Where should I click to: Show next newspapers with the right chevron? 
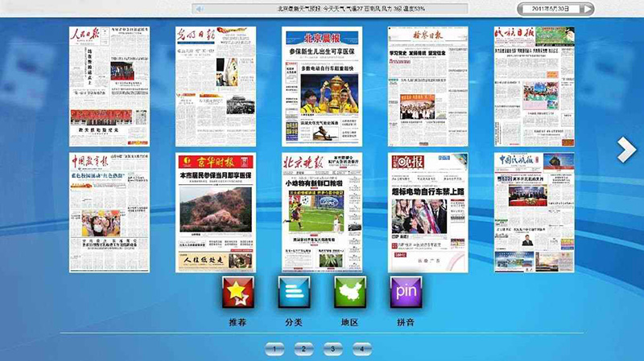pyautogui.click(x=626, y=150)
